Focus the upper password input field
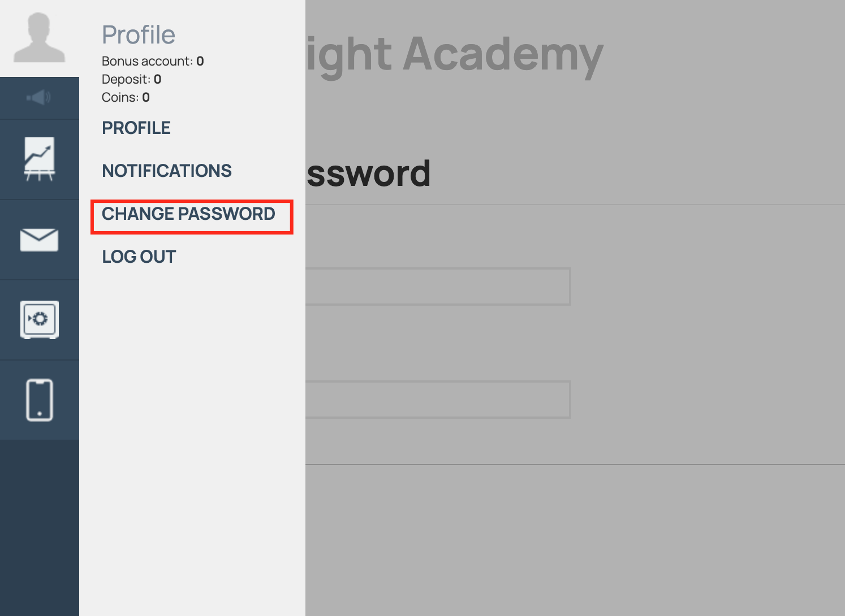Image resolution: width=845 pixels, height=616 pixels. (x=438, y=287)
